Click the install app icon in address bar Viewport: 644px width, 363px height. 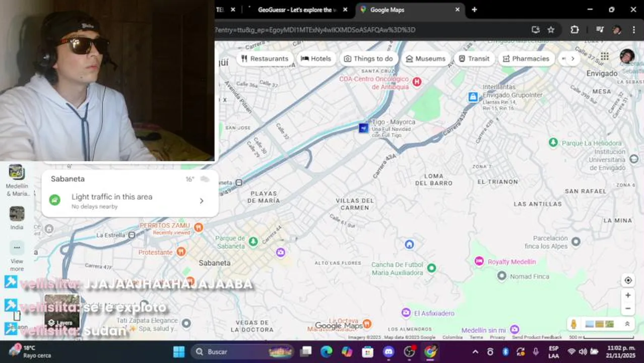[x=536, y=30]
